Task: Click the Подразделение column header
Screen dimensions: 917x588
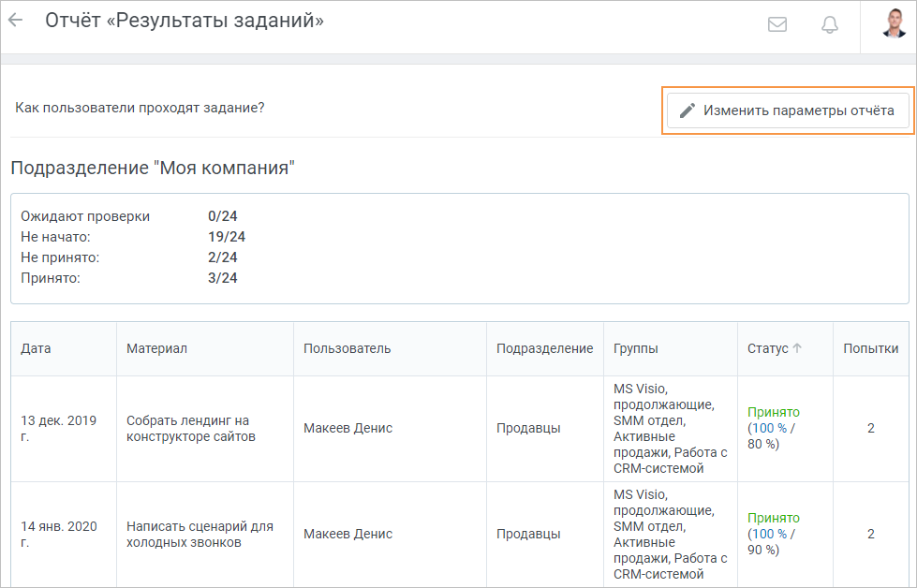Action: click(544, 348)
